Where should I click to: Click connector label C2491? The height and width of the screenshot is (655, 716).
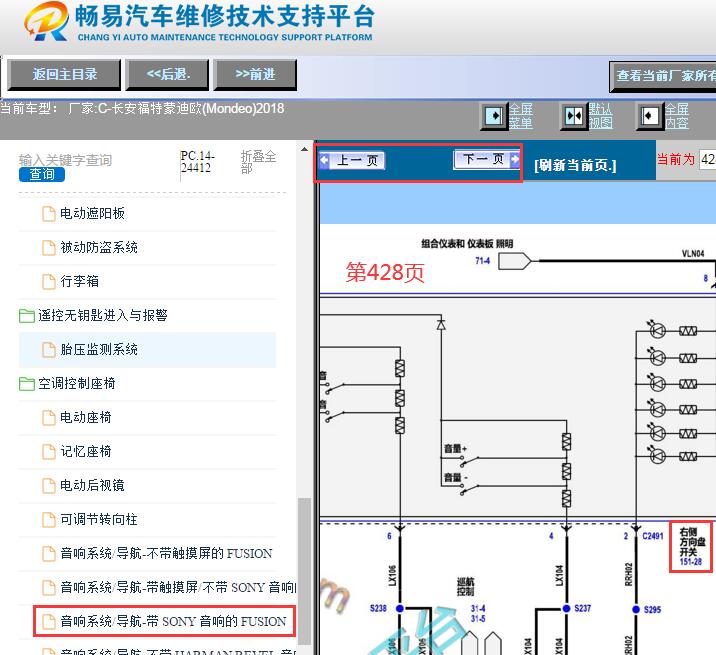[x=653, y=536]
